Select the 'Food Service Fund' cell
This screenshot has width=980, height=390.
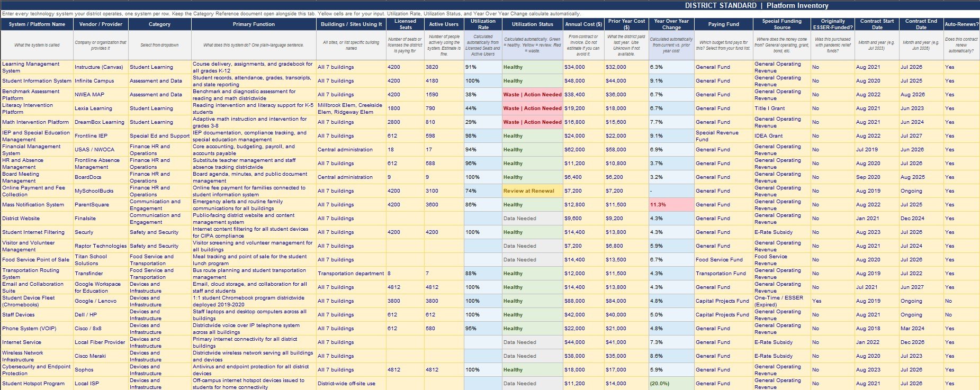[723, 260]
